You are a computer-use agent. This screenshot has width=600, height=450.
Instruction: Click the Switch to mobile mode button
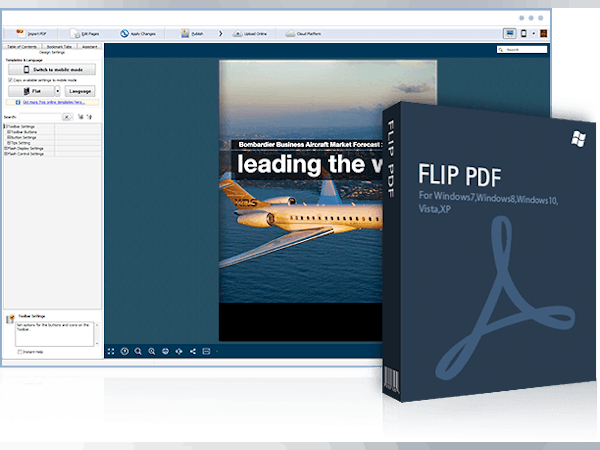(x=52, y=70)
